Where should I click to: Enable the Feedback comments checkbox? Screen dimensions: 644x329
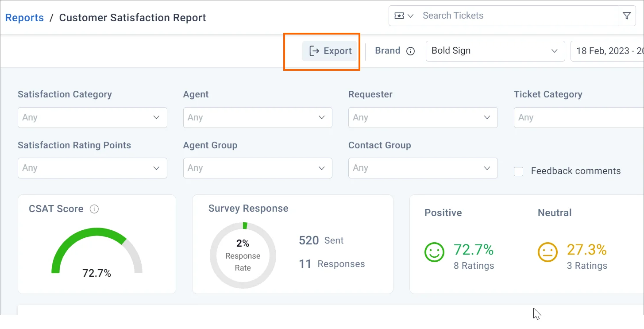pyautogui.click(x=518, y=171)
